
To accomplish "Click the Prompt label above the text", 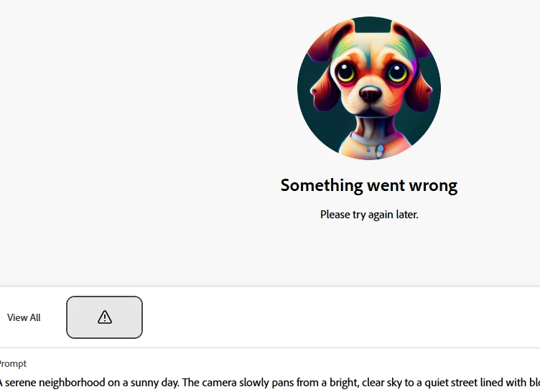I will pos(13,364).
